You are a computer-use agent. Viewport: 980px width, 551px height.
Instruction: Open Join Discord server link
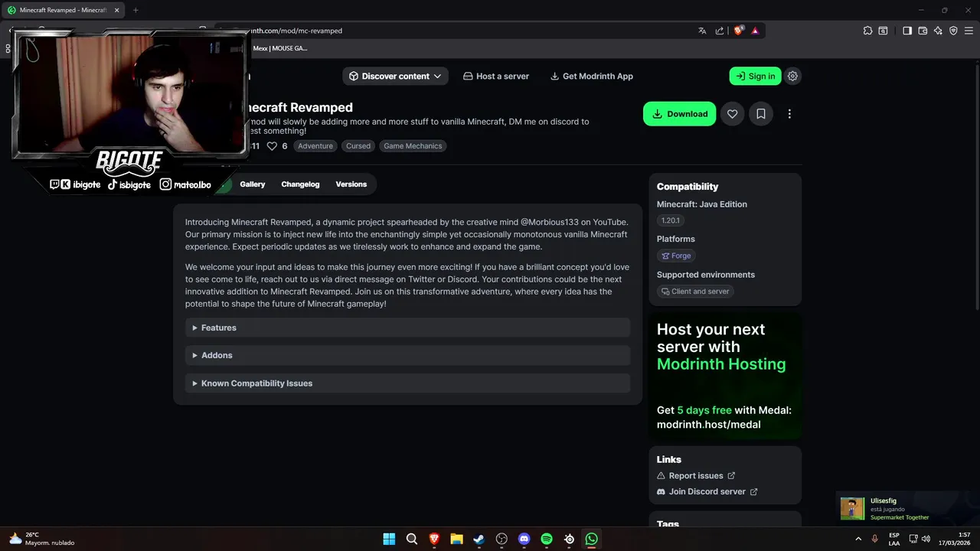tap(707, 492)
